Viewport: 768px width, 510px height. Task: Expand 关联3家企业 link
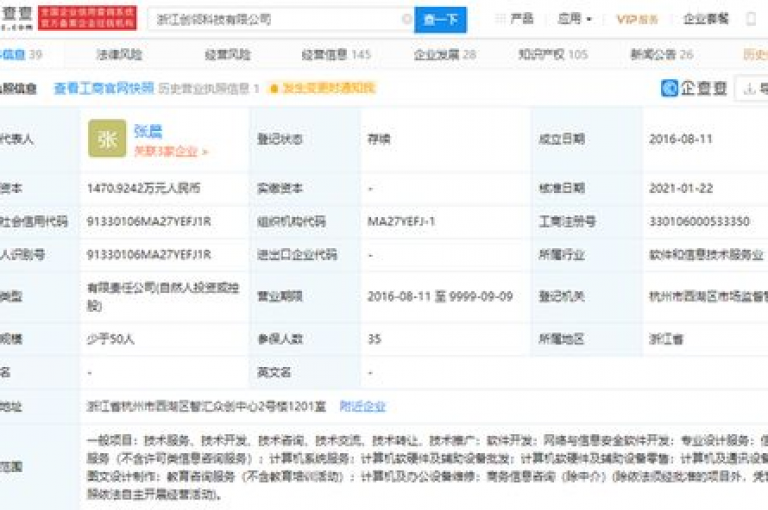click(171, 151)
